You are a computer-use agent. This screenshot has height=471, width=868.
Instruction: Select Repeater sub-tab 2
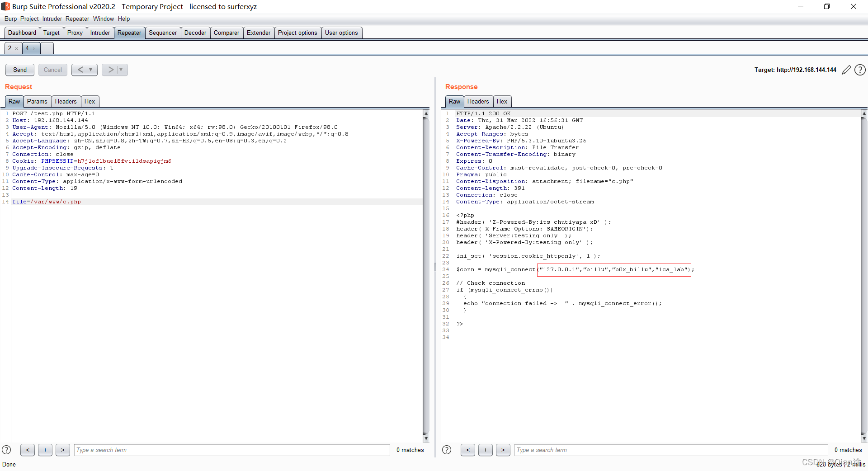(x=10, y=48)
